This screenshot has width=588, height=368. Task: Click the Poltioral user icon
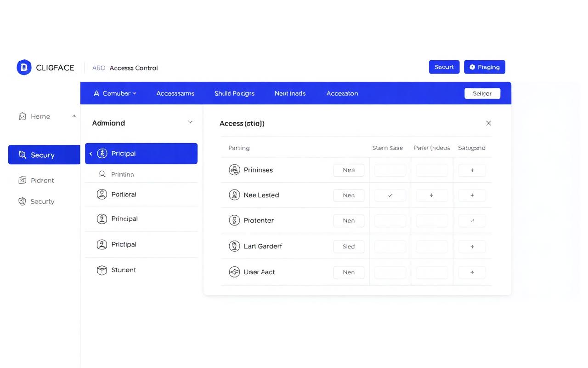pyautogui.click(x=102, y=194)
